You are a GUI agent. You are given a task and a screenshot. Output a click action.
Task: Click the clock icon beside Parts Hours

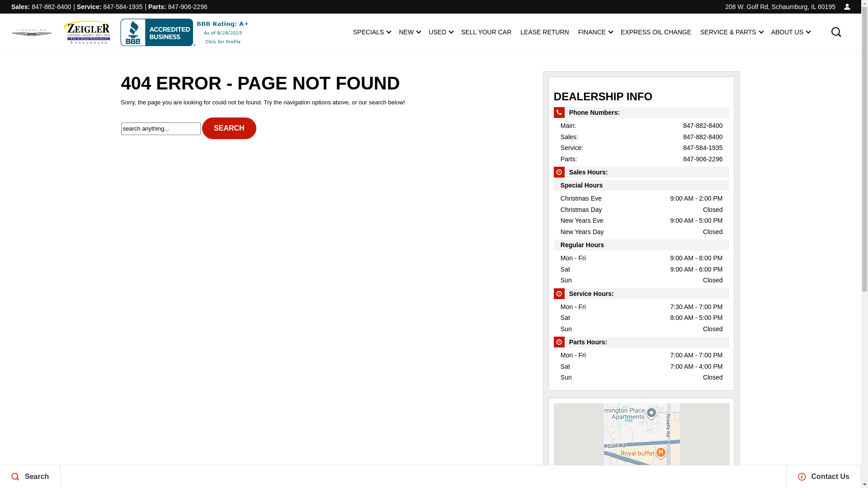coord(559,342)
